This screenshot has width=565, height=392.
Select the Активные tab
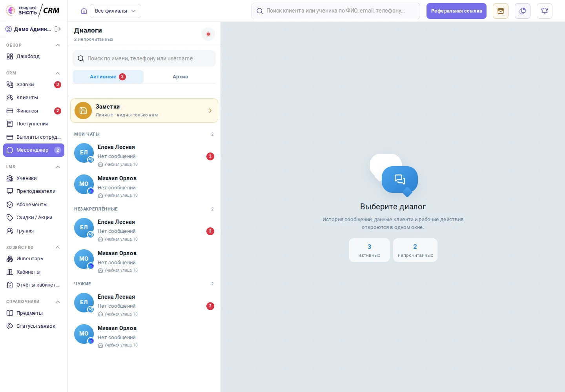click(108, 77)
